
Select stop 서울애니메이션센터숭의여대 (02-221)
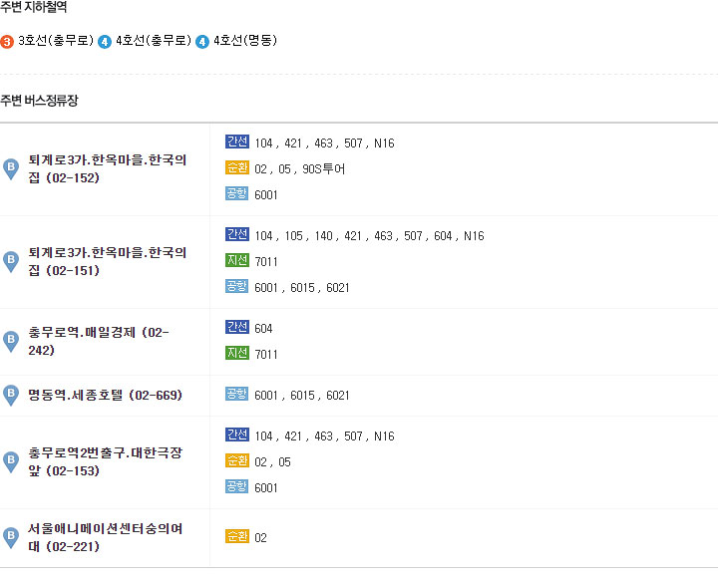[x=106, y=538]
